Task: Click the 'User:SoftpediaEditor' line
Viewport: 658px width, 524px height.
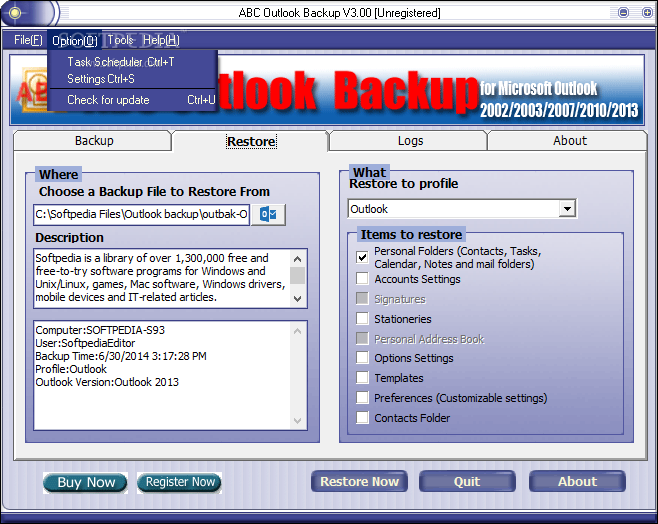Action: [85, 343]
